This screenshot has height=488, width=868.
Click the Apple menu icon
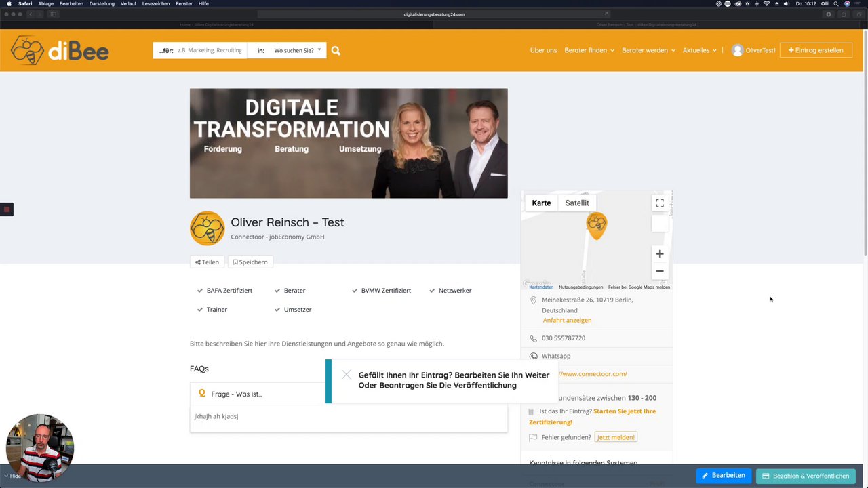[x=9, y=3]
